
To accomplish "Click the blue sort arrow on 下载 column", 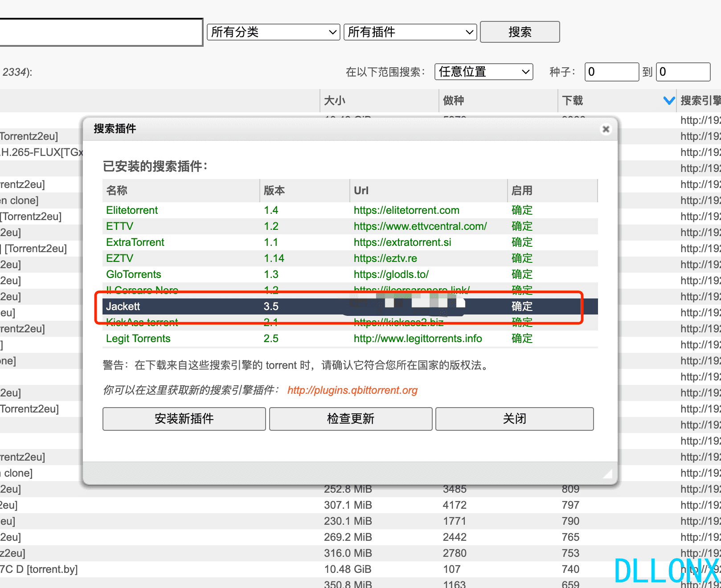I will point(669,101).
